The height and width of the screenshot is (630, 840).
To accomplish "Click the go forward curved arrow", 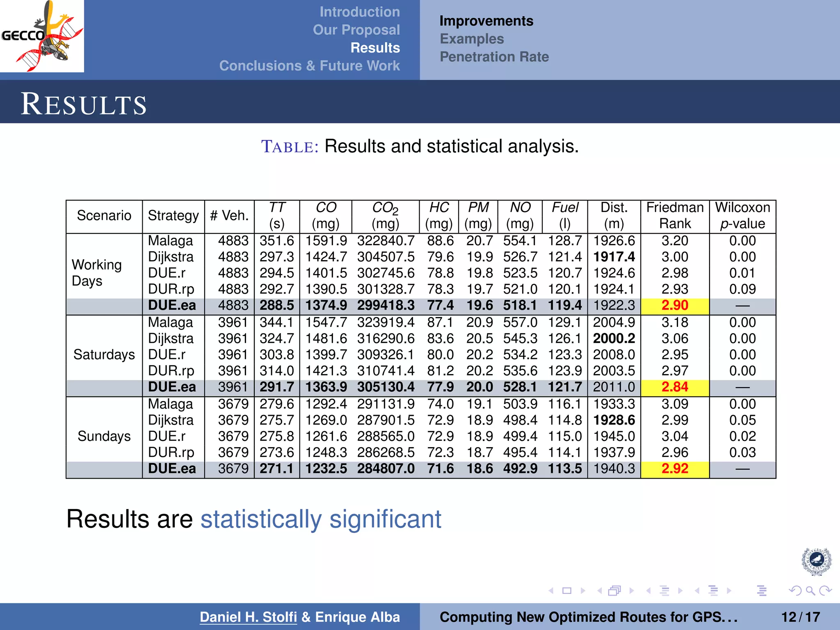I will [825, 591].
